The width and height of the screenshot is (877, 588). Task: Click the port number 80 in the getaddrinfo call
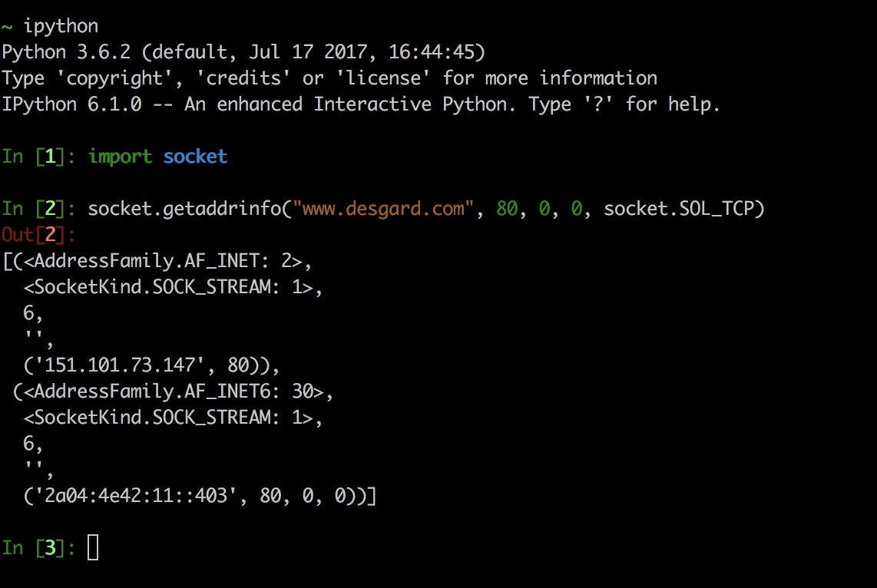507,209
